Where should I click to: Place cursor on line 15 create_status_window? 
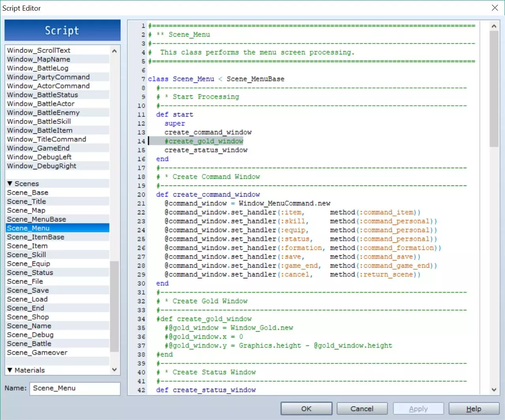click(x=206, y=150)
